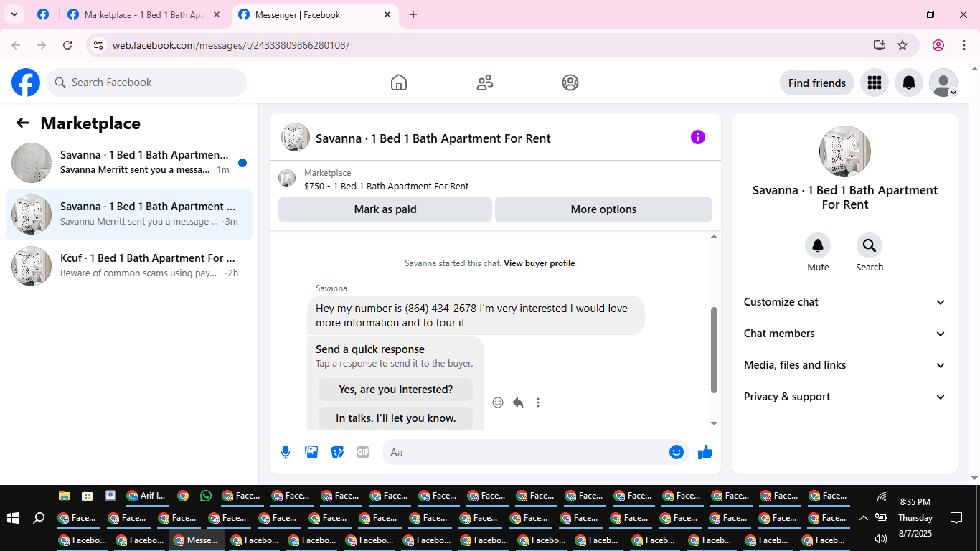Image resolution: width=980 pixels, height=551 pixels.
Task: Open the Chrome profile icon
Action: click(x=938, y=45)
